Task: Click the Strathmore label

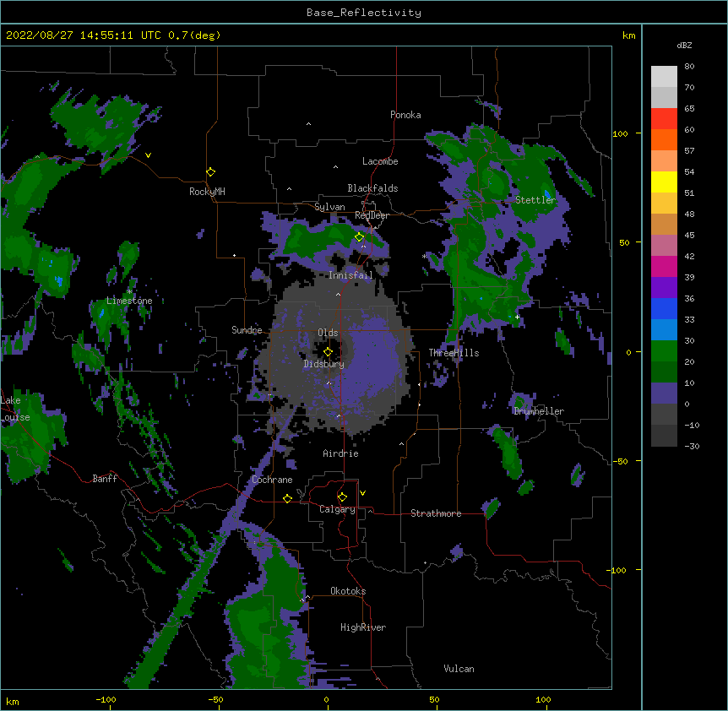Action: (x=436, y=513)
